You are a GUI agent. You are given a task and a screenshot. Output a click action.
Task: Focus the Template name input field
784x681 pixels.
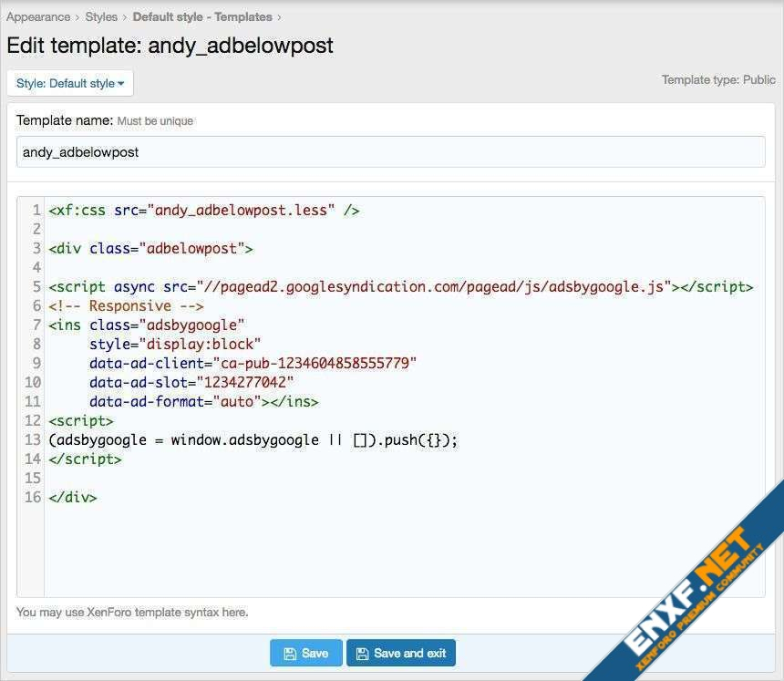[x=390, y=152]
